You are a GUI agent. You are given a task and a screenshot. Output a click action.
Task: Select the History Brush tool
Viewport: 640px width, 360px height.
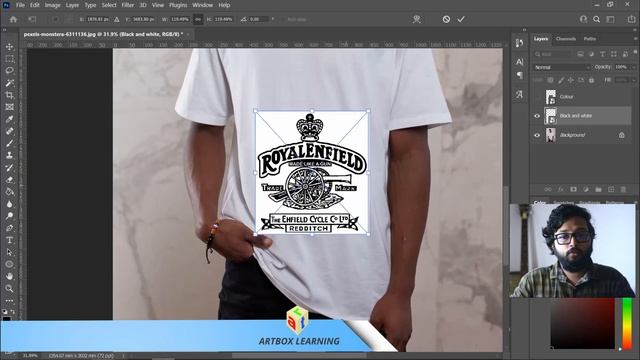[x=9, y=168]
